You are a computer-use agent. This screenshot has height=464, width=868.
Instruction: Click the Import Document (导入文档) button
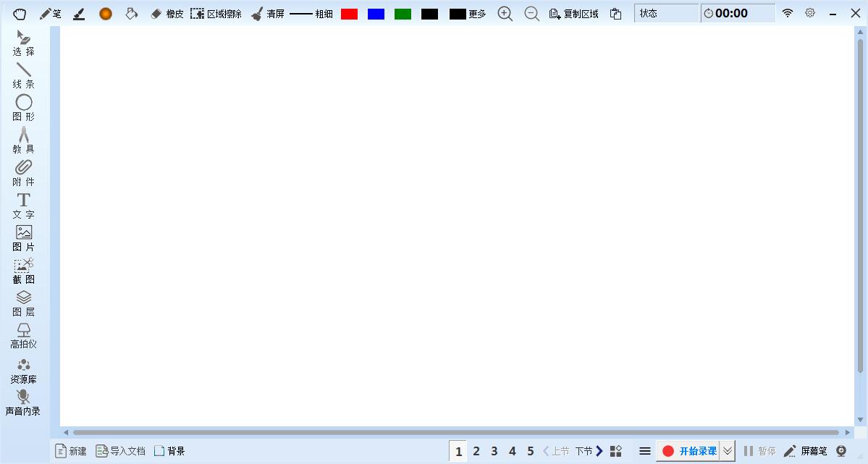(120, 451)
